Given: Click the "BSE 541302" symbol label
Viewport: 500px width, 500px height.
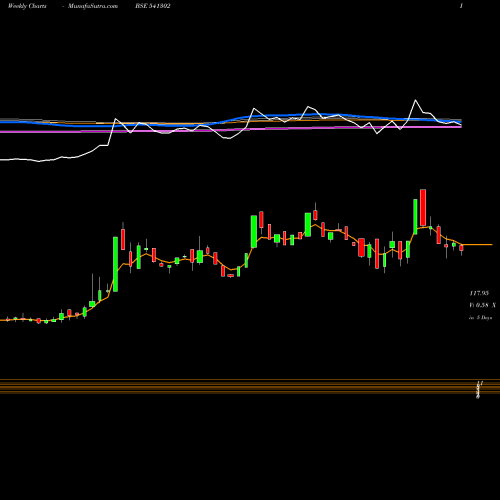Looking at the screenshot, I should 153,6.
